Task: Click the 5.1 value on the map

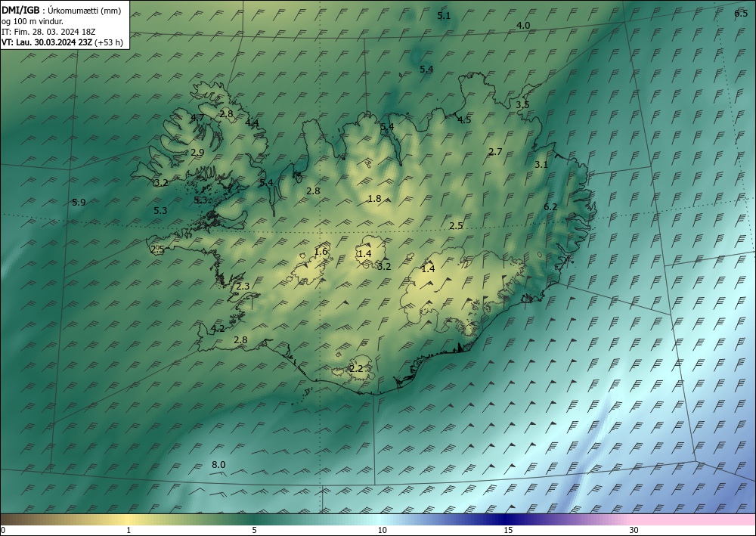Action: [x=444, y=16]
